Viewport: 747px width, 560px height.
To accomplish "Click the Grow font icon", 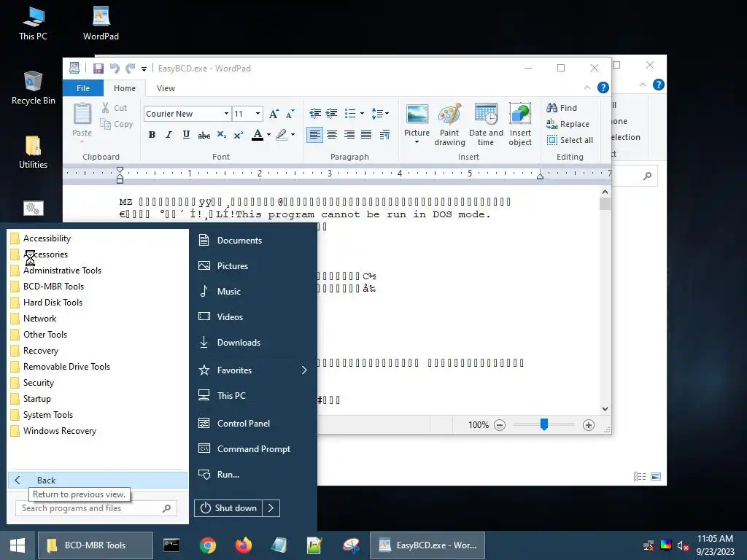I will coord(274,114).
